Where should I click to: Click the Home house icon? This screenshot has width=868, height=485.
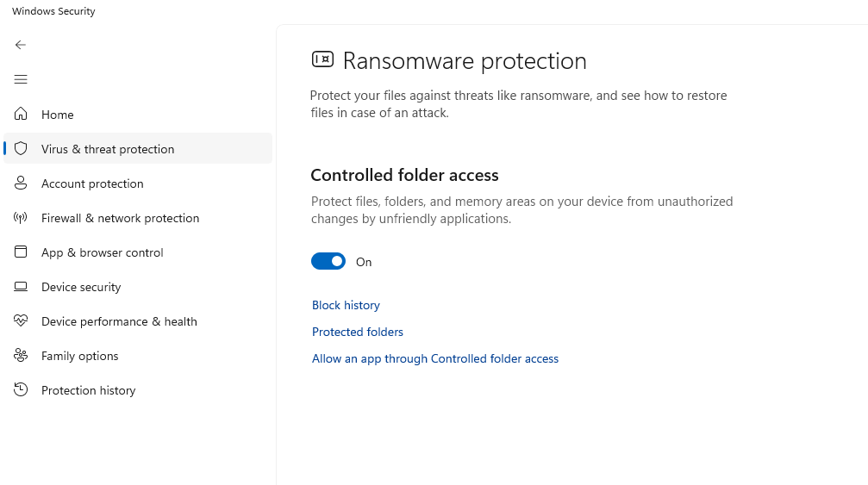click(21, 114)
